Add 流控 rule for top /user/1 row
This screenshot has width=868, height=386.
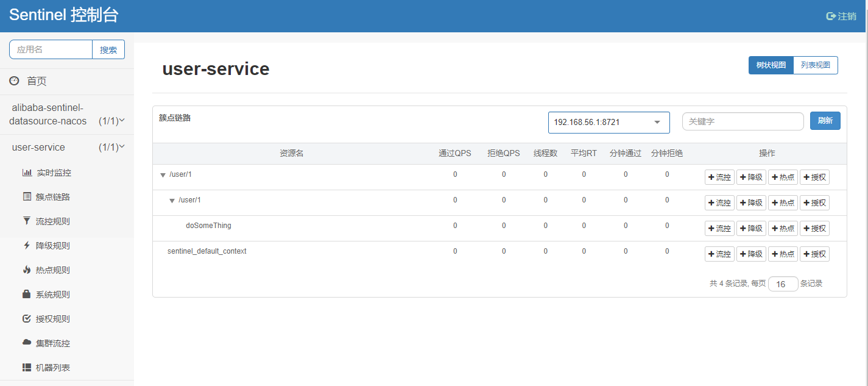pos(719,177)
